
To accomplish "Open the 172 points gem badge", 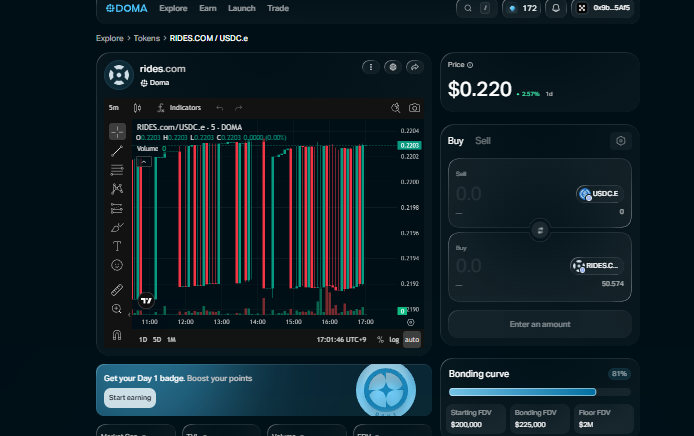I will click(522, 8).
